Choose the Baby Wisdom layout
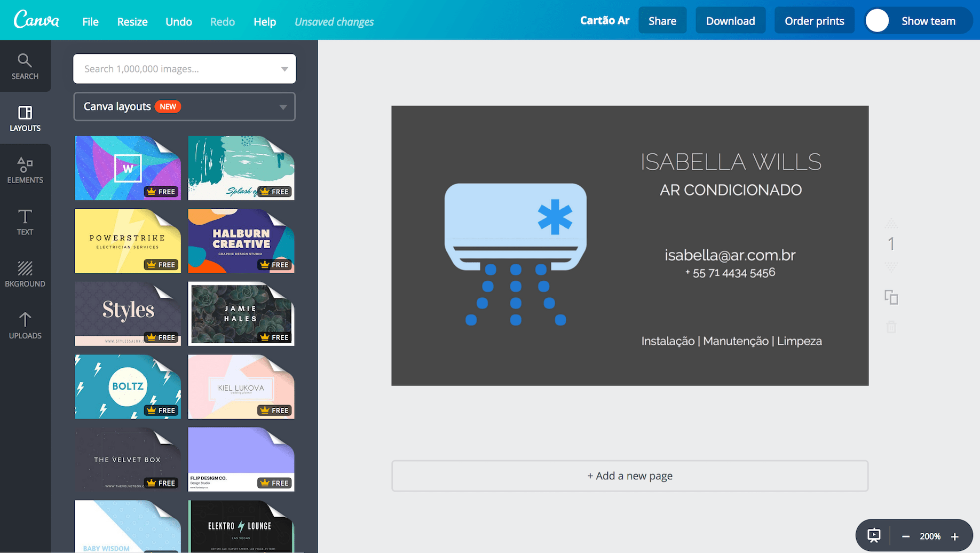 click(x=128, y=526)
